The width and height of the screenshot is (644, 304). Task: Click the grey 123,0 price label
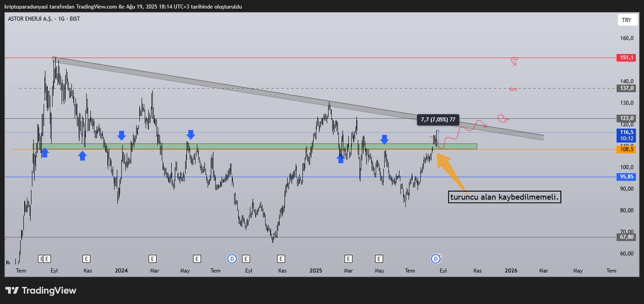tap(626, 118)
